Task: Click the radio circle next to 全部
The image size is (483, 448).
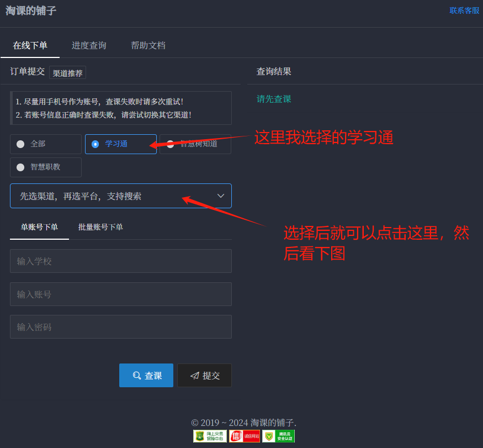Action: click(x=20, y=144)
